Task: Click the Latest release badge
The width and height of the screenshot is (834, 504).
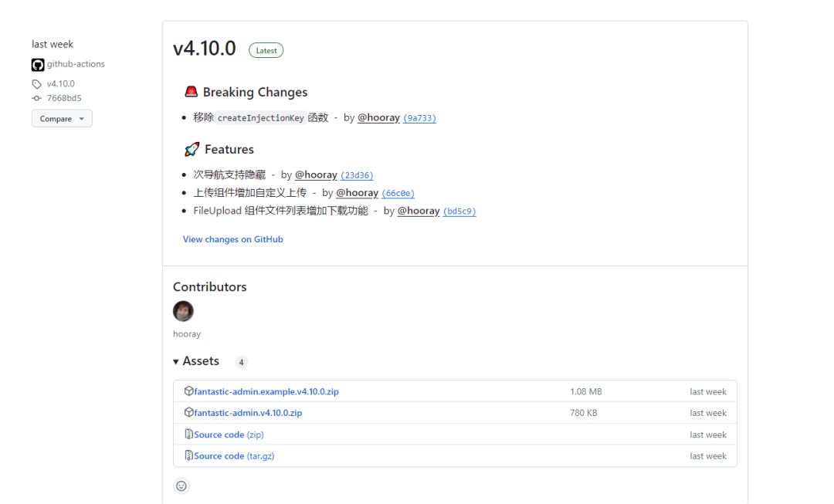Action: pyautogui.click(x=266, y=50)
